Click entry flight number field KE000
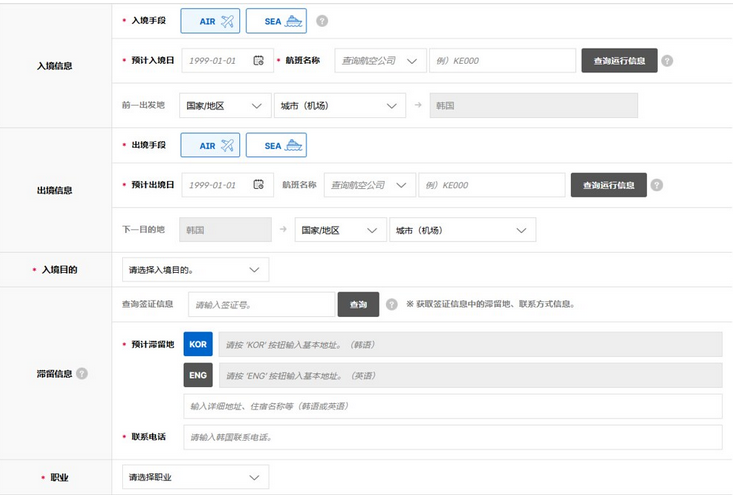This screenshot has height=496, width=733. coord(503,60)
